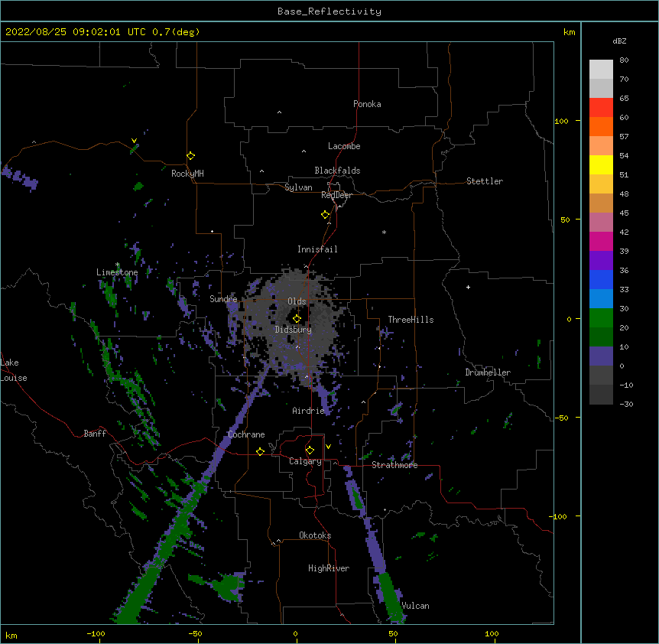
Task: Select the Calgary label
Action: [305, 461]
